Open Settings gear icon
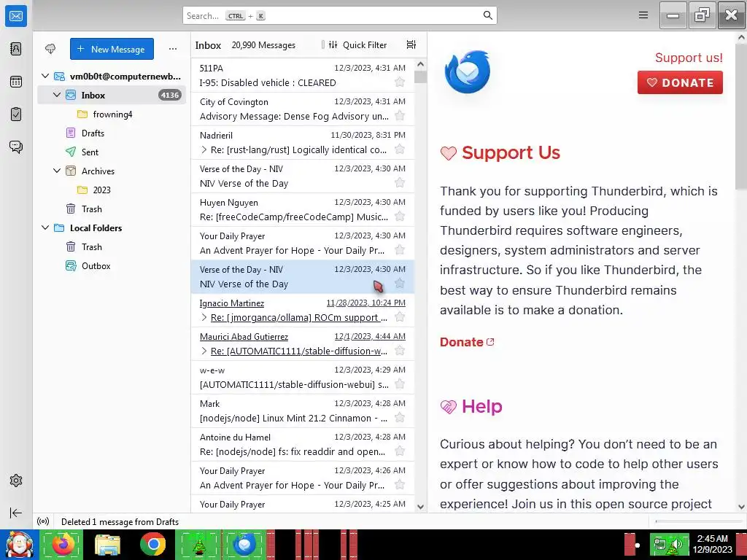The width and height of the screenshot is (747, 560). [x=16, y=481]
